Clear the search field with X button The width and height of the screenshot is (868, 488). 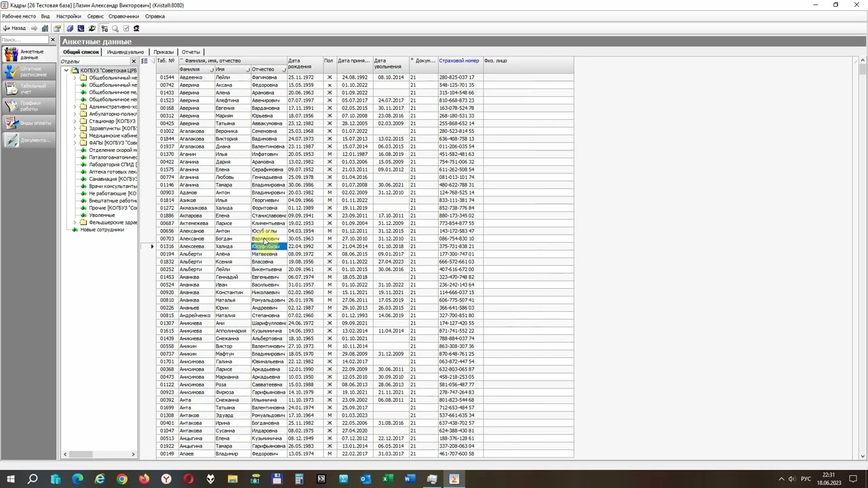pyautogui.click(x=53, y=40)
